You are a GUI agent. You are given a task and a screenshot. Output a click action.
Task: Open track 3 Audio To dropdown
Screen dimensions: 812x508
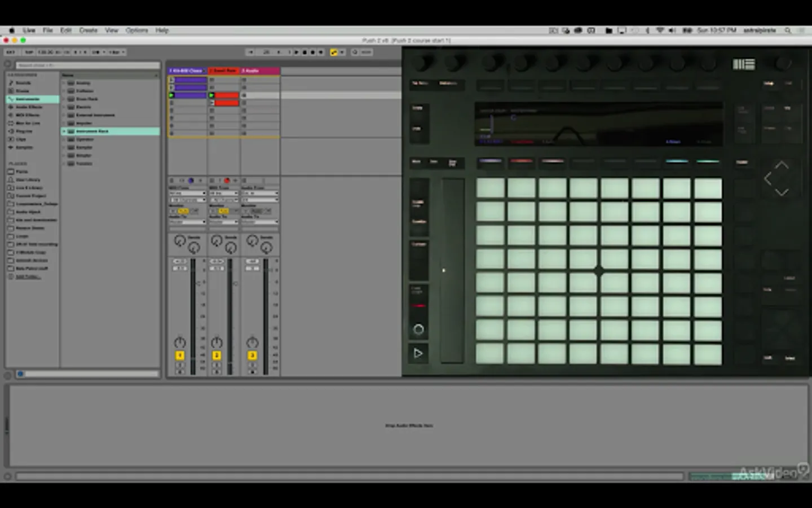260,222
